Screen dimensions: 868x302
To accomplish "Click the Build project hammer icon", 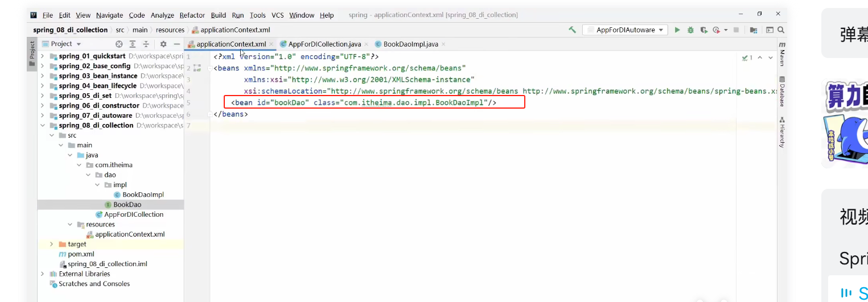I will pyautogui.click(x=573, y=30).
